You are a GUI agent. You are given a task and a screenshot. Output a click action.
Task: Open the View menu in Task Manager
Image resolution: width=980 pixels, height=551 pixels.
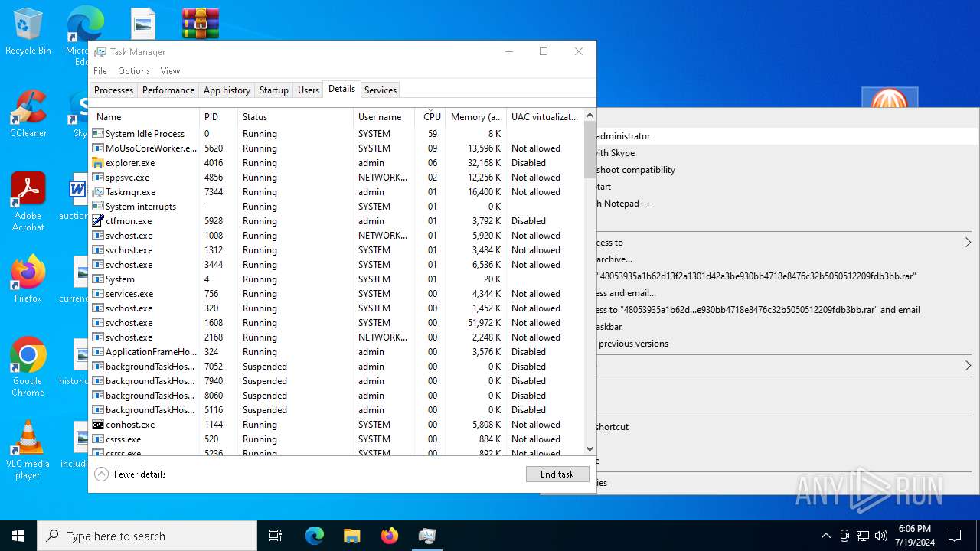(170, 71)
